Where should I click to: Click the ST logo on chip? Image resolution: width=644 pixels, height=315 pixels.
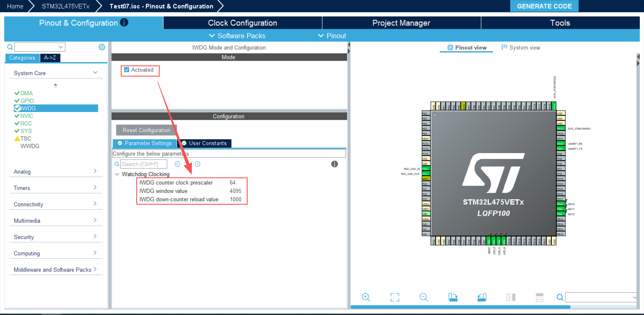tap(493, 173)
